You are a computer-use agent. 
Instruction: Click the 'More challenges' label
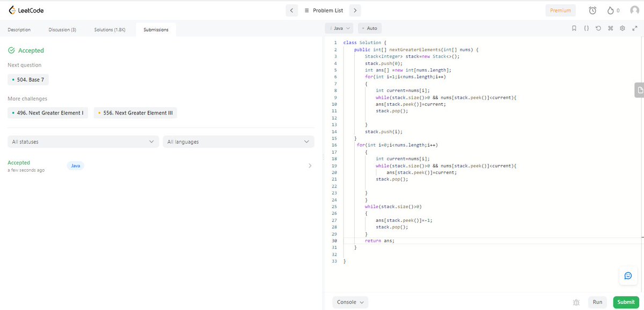[x=27, y=99]
